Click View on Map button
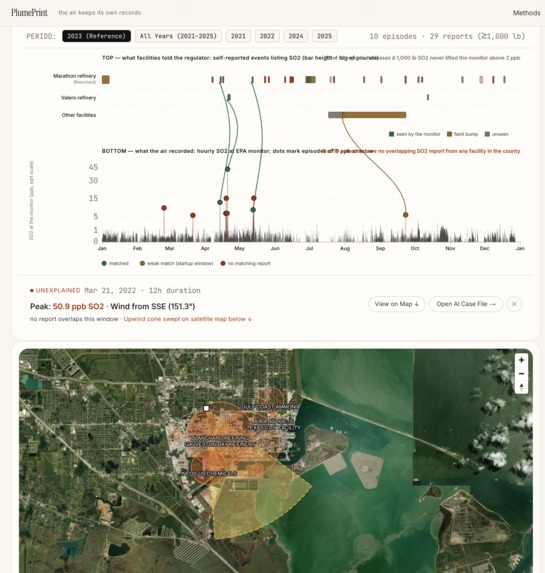Image resolution: width=545 pixels, height=573 pixels. [x=397, y=304]
